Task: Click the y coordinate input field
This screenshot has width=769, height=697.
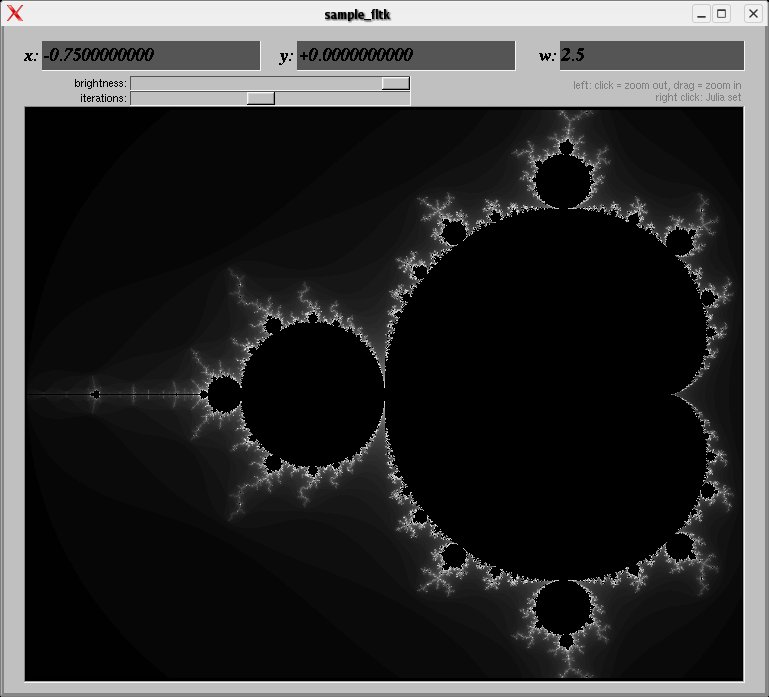Action: pos(406,55)
